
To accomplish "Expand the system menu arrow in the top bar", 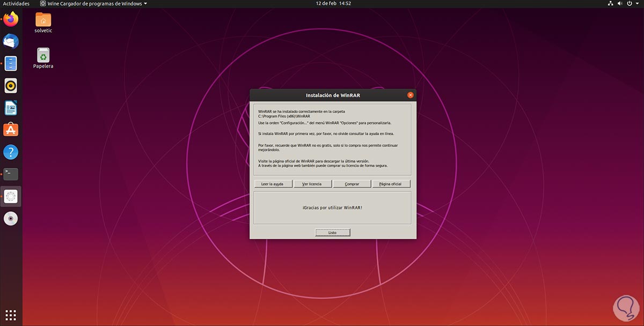I will coord(638,4).
